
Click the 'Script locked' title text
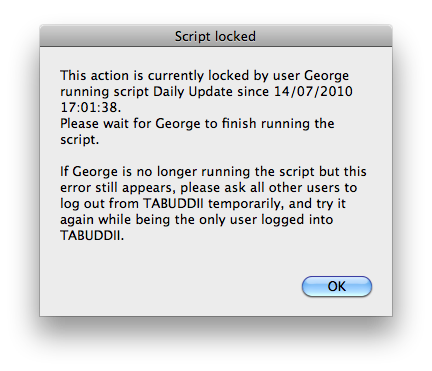[x=215, y=36]
